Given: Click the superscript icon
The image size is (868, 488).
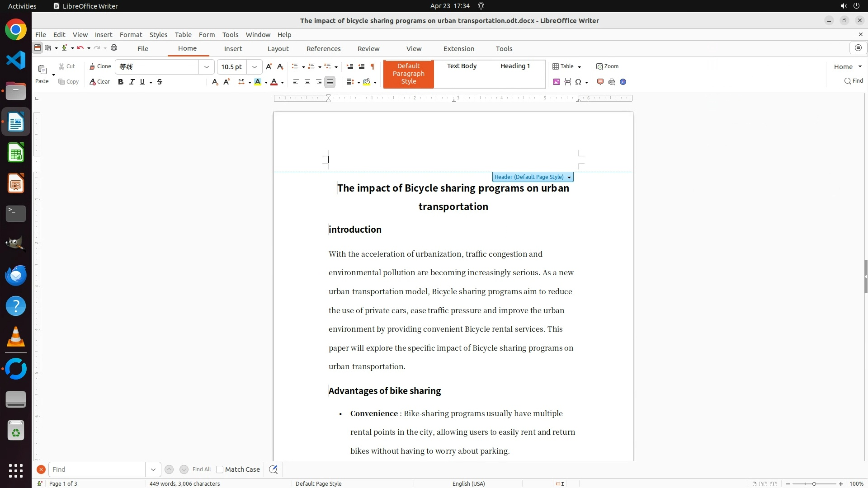Looking at the screenshot, I should click(x=226, y=82).
